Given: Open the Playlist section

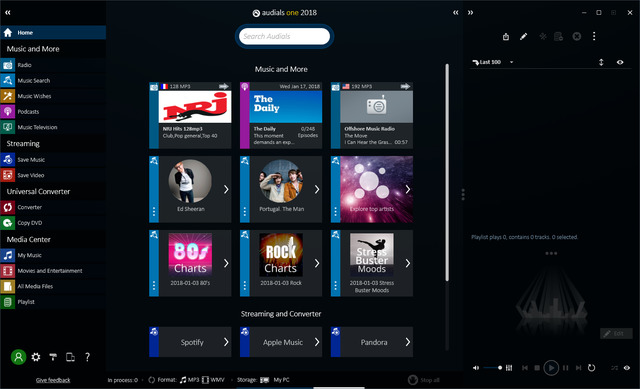Looking at the screenshot, I should [53, 302].
